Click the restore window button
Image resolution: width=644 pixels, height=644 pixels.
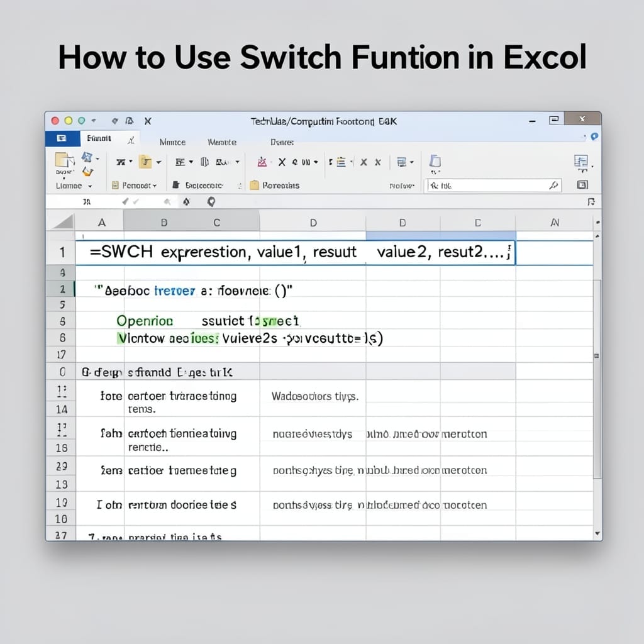(554, 119)
